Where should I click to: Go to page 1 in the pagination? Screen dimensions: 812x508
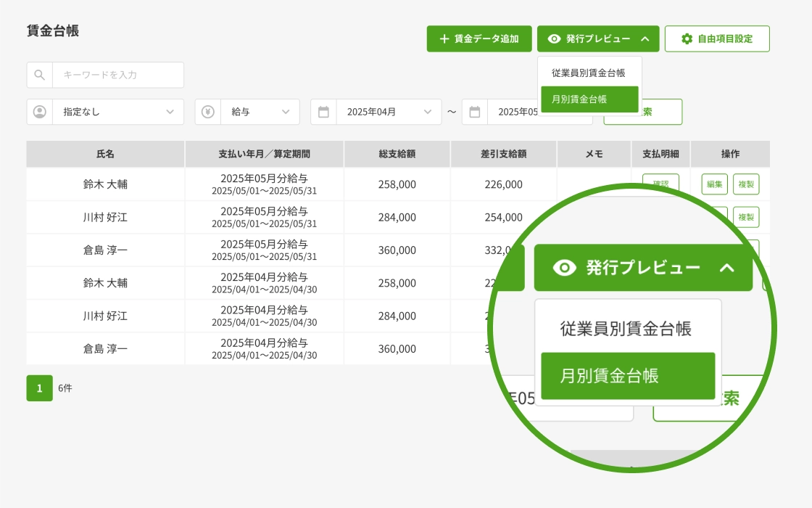[x=40, y=388]
